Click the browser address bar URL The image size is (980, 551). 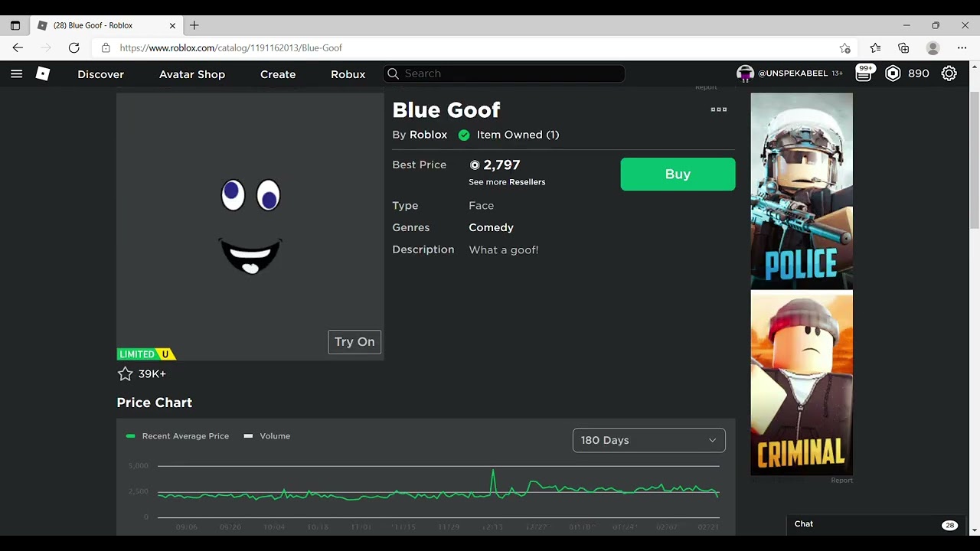(231, 47)
